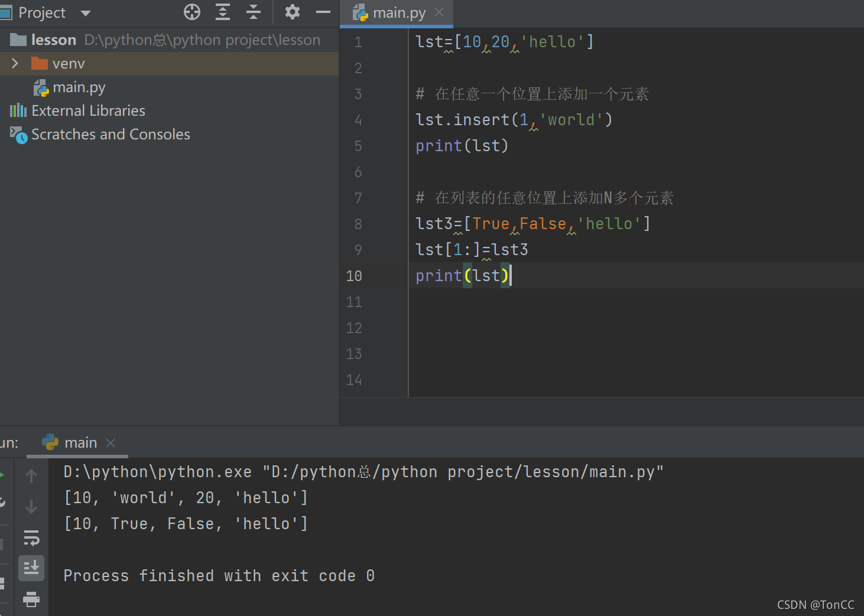864x616 pixels.
Task: Toggle Soft-Wrap in the run console
Action: tap(31, 537)
